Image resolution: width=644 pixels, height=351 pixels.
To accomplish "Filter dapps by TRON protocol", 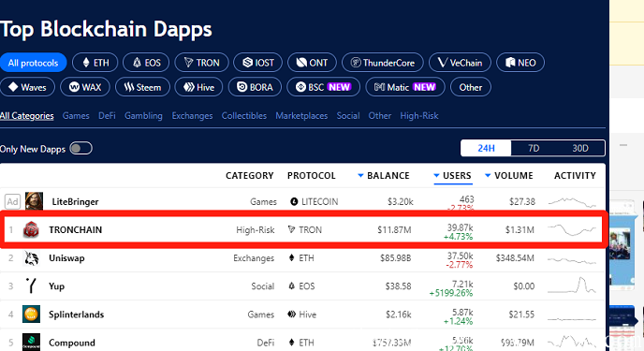I will click(201, 63).
